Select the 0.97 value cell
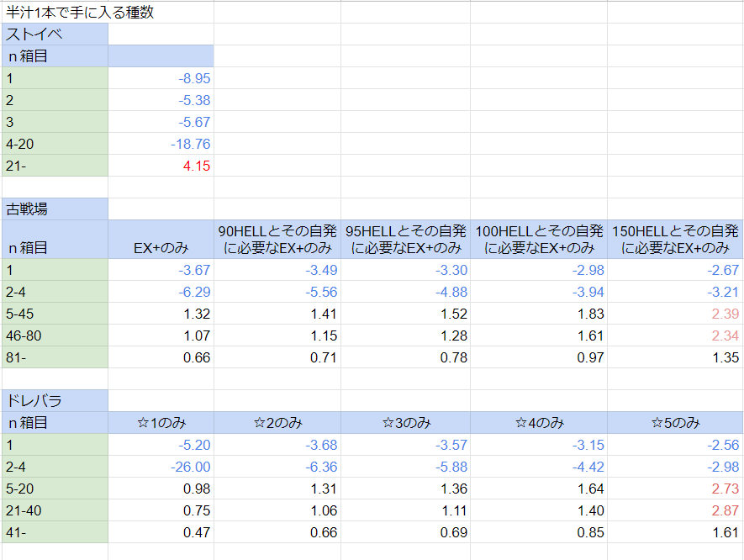 (x=539, y=357)
